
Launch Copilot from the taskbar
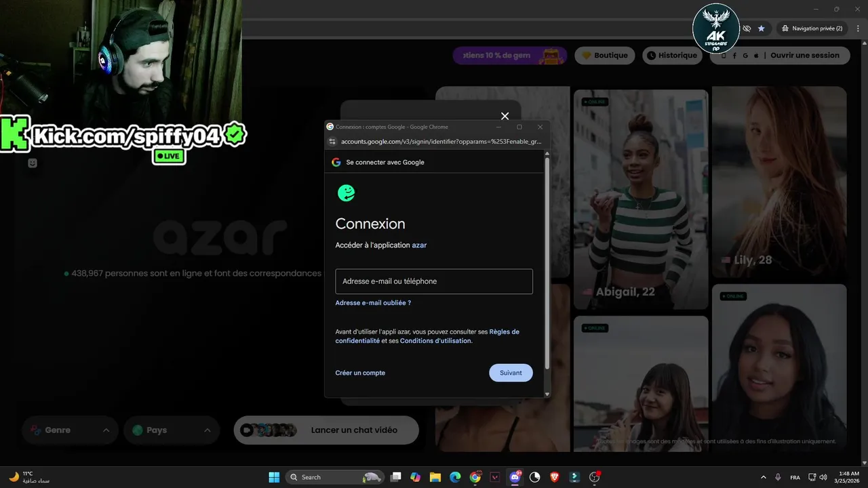[416, 477]
